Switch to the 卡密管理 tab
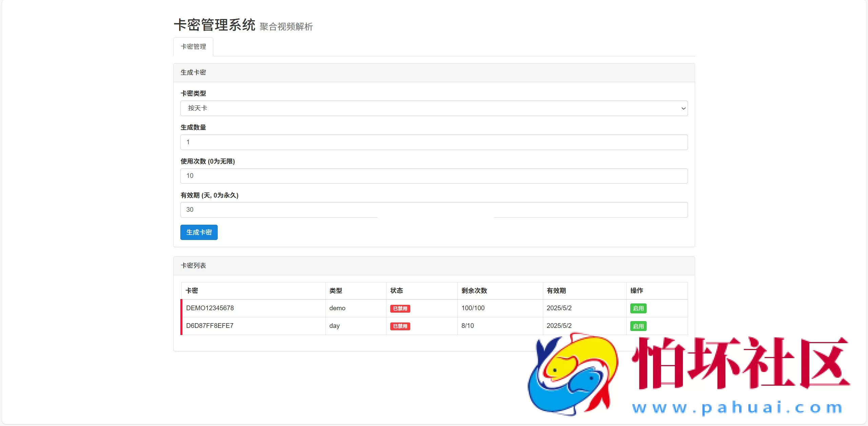This screenshot has height=426, width=868. pos(193,47)
